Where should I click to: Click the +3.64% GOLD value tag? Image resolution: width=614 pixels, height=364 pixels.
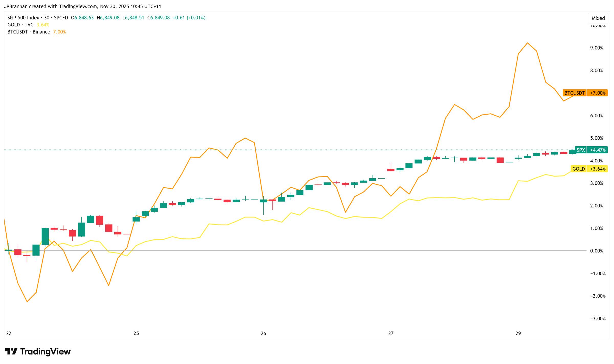598,169
